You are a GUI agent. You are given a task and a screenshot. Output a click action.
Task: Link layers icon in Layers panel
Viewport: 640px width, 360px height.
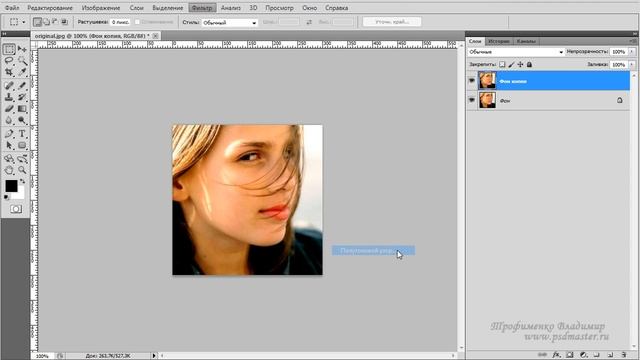(542, 355)
